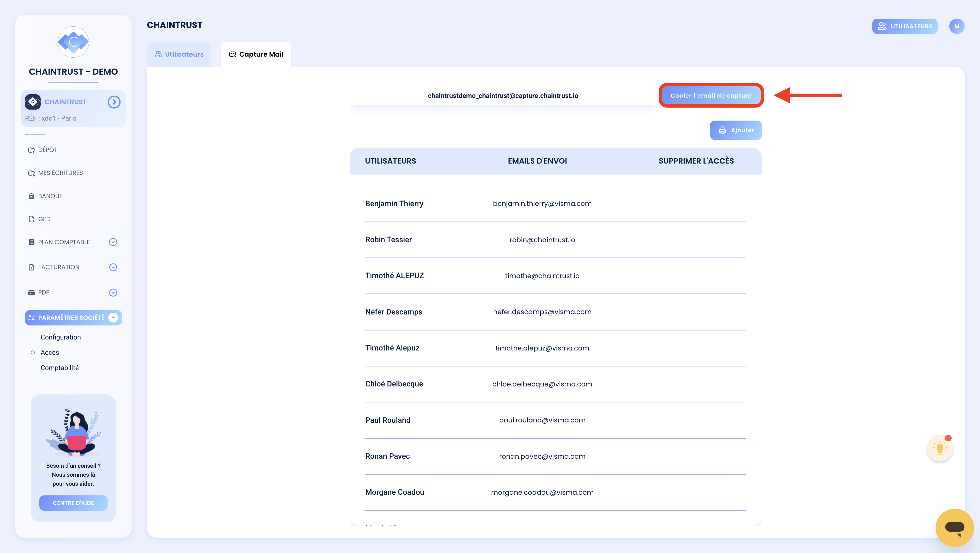
Task: Click the capture email address field
Action: click(503, 96)
